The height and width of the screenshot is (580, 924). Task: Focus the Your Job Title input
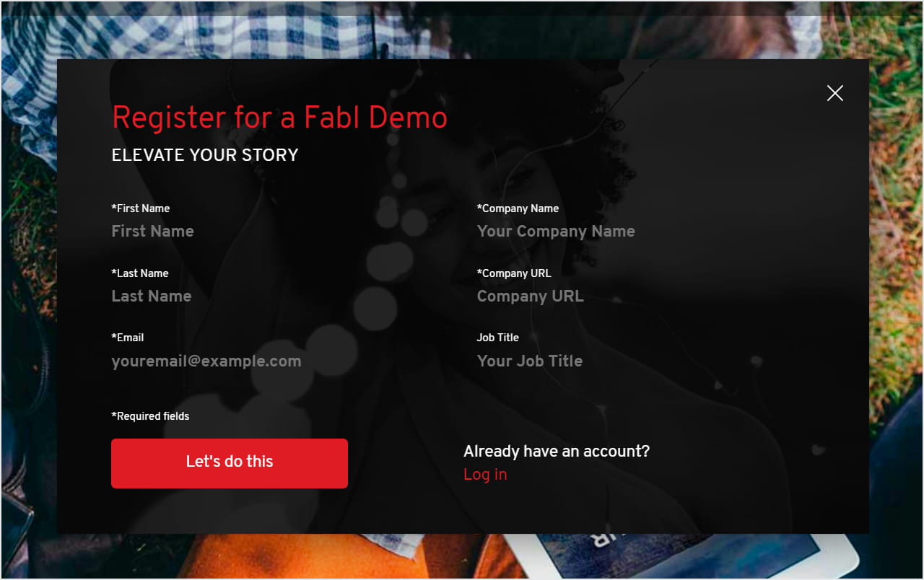645,361
